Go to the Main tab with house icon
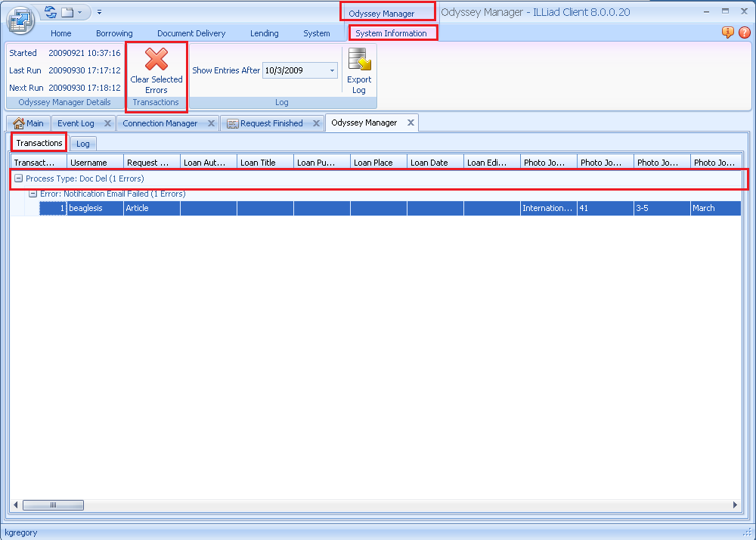 29,123
